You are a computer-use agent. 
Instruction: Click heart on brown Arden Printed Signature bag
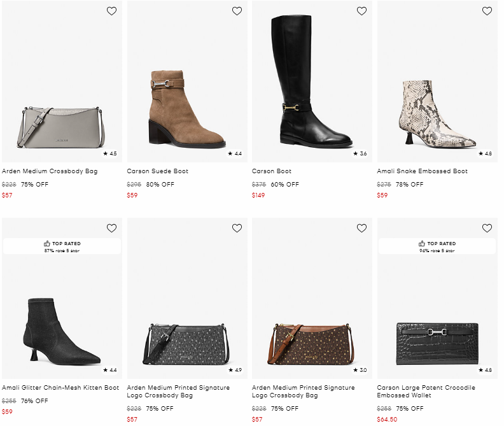coord(361,228)
